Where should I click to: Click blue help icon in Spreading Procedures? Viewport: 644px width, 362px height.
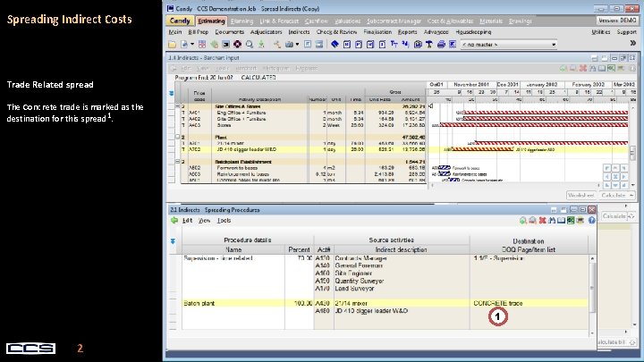(591, 221)
